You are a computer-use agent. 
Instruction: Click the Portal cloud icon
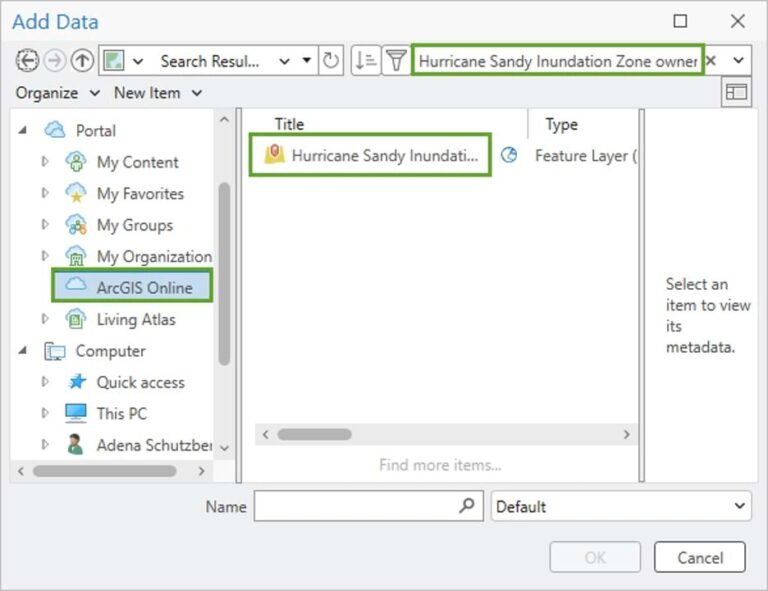[x=54, y=130]
